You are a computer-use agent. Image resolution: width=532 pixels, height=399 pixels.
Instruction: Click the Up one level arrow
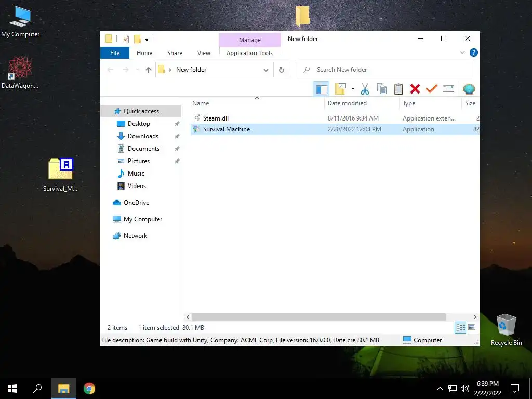[x=148, y=70]
